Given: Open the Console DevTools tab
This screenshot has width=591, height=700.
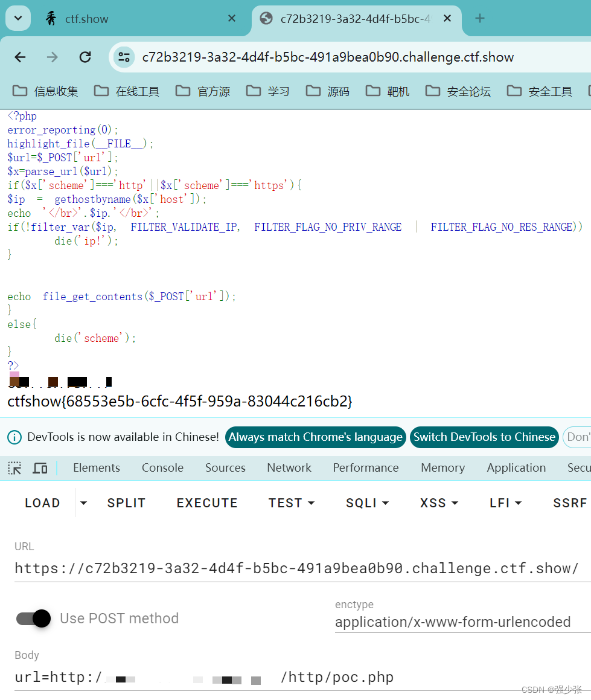Looking at the screenshot, I should (x=162, y=468).
